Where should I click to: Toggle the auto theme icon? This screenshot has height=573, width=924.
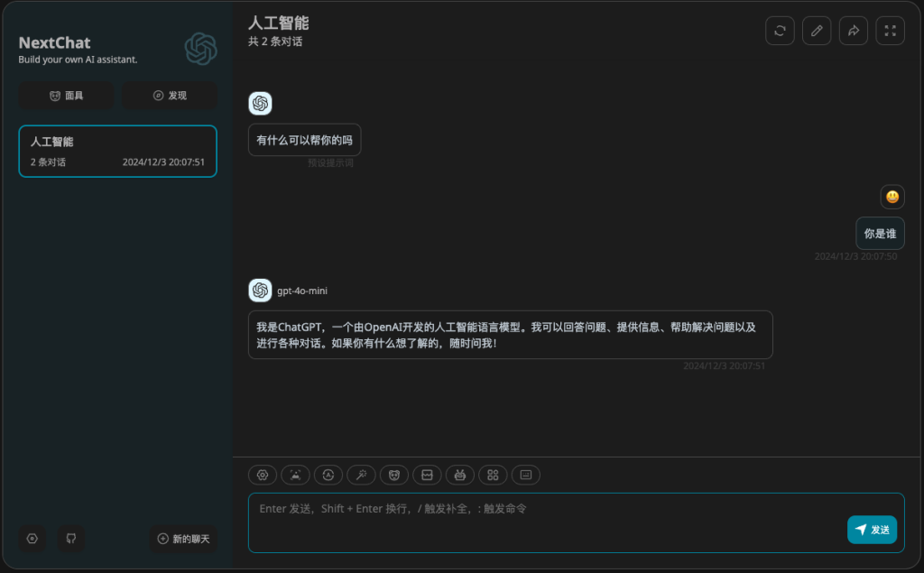328,476
